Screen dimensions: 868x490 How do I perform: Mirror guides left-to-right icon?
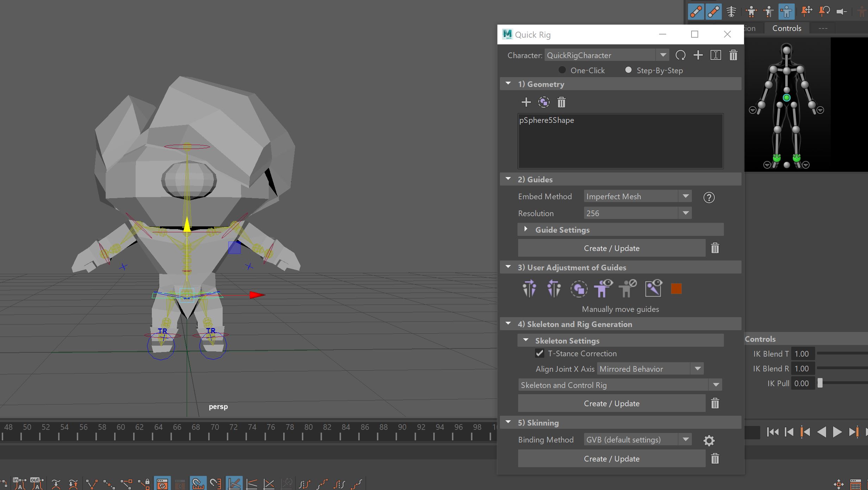pos(529,288)
